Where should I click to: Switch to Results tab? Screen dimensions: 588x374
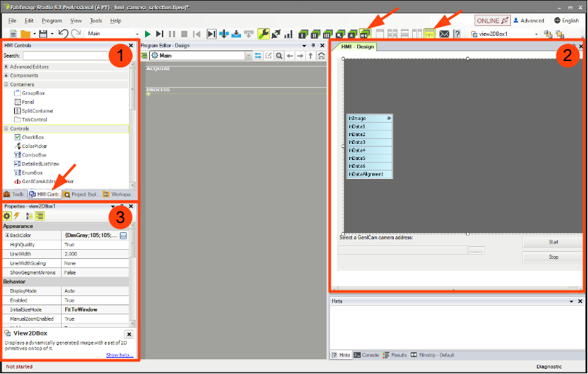click(395, 355)
